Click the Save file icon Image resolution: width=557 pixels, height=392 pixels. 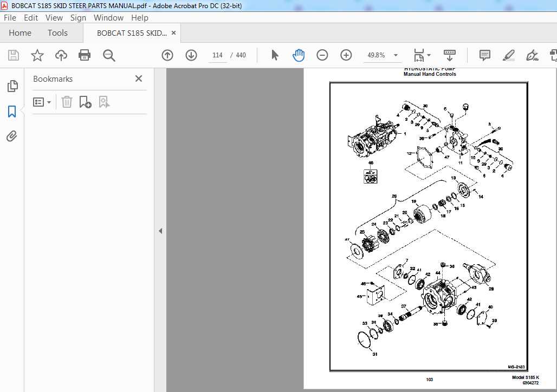pos(14,55)
